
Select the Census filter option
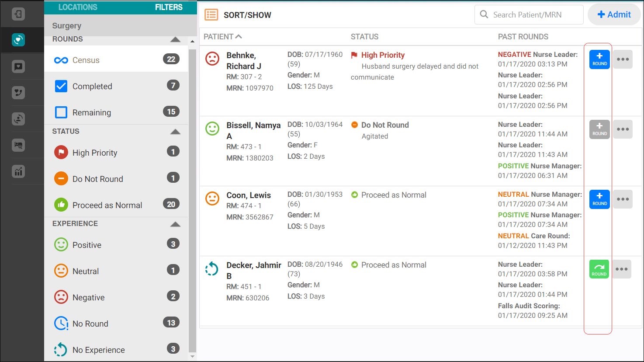click(86, 60)
